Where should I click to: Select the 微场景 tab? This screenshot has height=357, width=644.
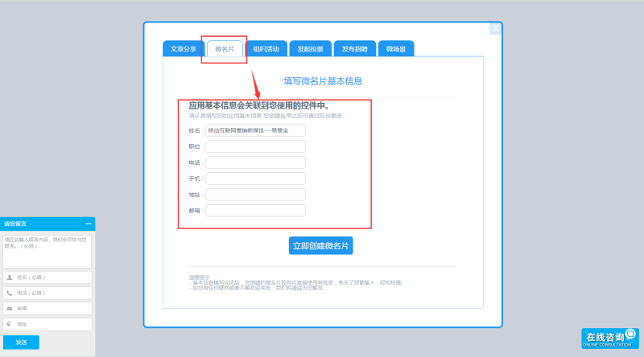point(396,49)
